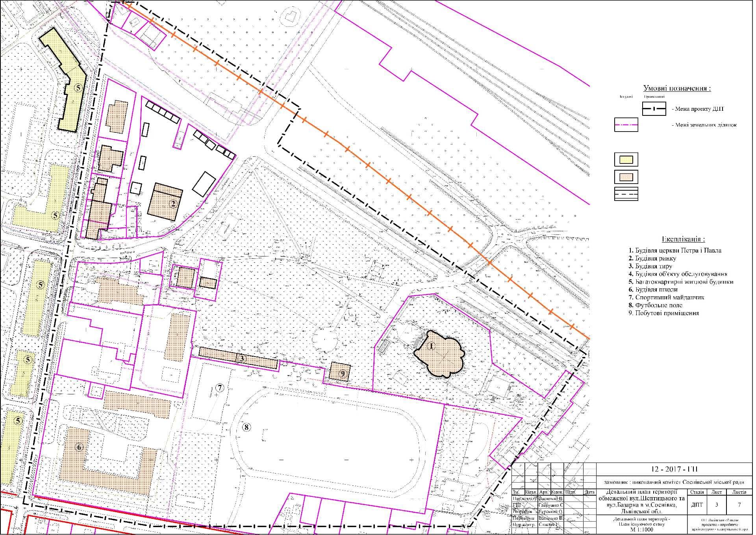Click map marker 8 on the football field

[x=246, y=427]
